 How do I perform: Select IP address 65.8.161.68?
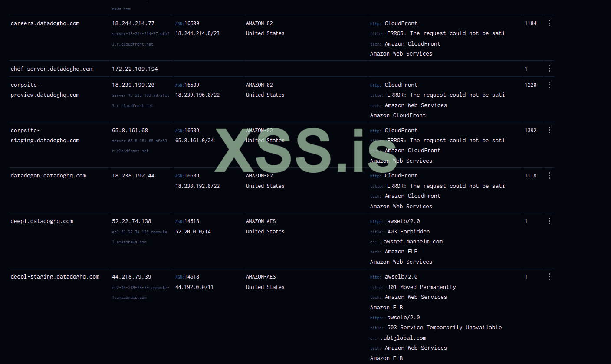coord(130,130)
